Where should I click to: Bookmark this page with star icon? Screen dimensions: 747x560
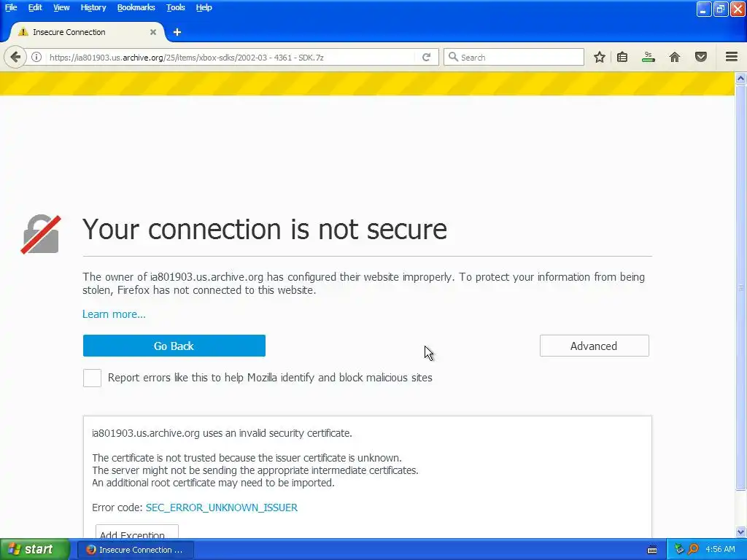point(600,57)
